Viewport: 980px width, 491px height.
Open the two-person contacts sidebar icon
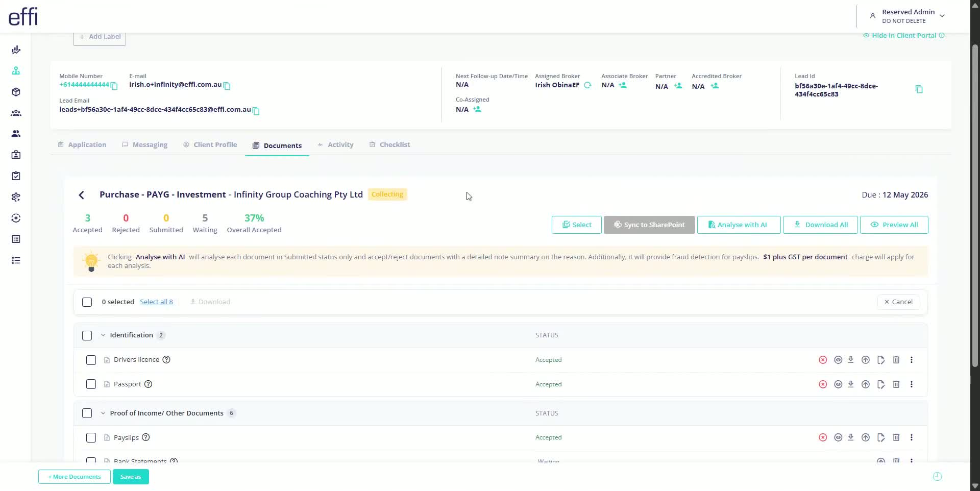(x=16, y=134)
